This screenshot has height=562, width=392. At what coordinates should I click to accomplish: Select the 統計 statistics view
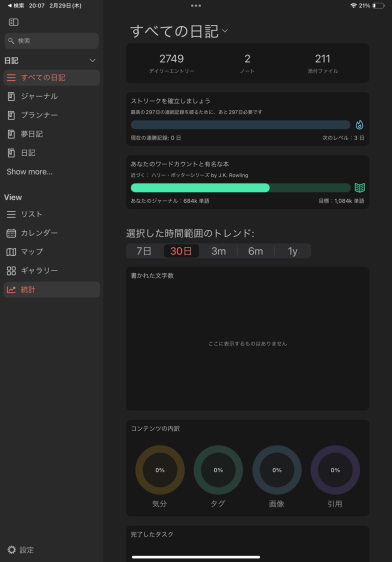coord(52,290)
